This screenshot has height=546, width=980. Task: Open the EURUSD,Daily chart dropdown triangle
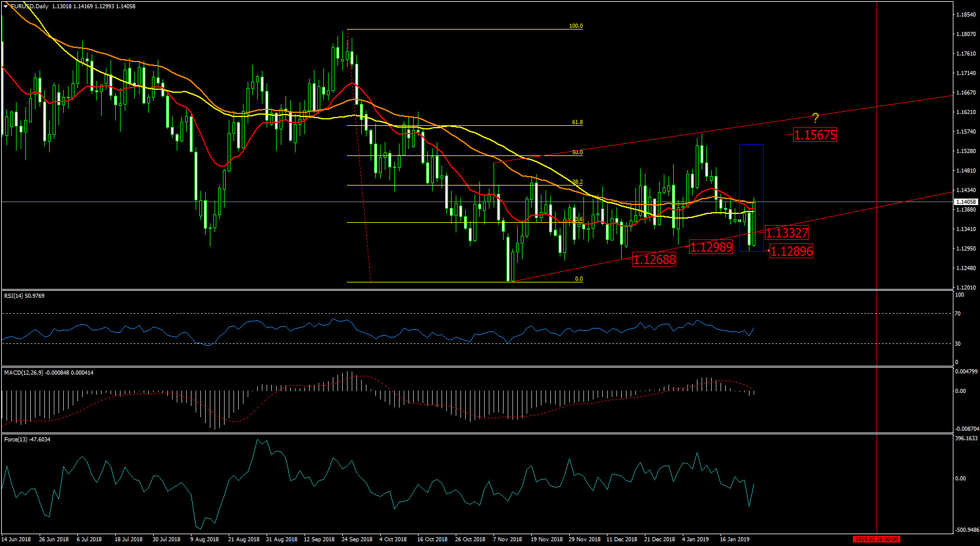click(6, 6)
